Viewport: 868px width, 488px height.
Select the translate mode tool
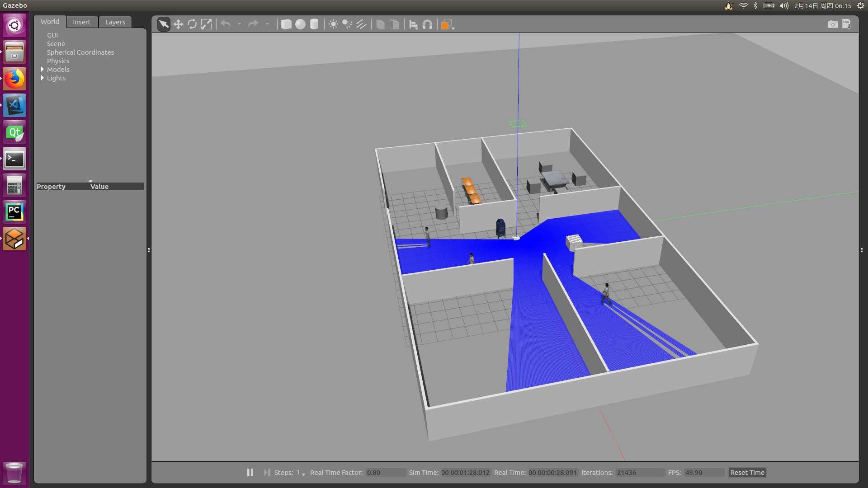[178, 24]
